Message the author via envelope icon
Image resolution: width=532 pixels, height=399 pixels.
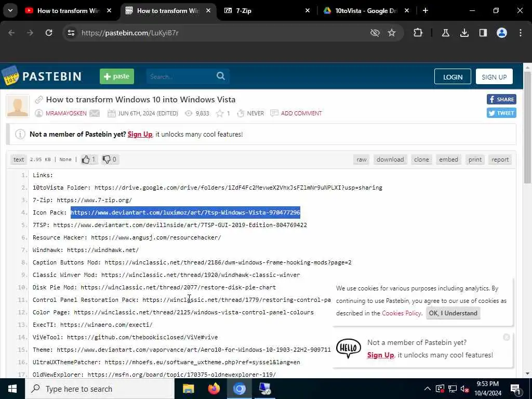point(95,113)
